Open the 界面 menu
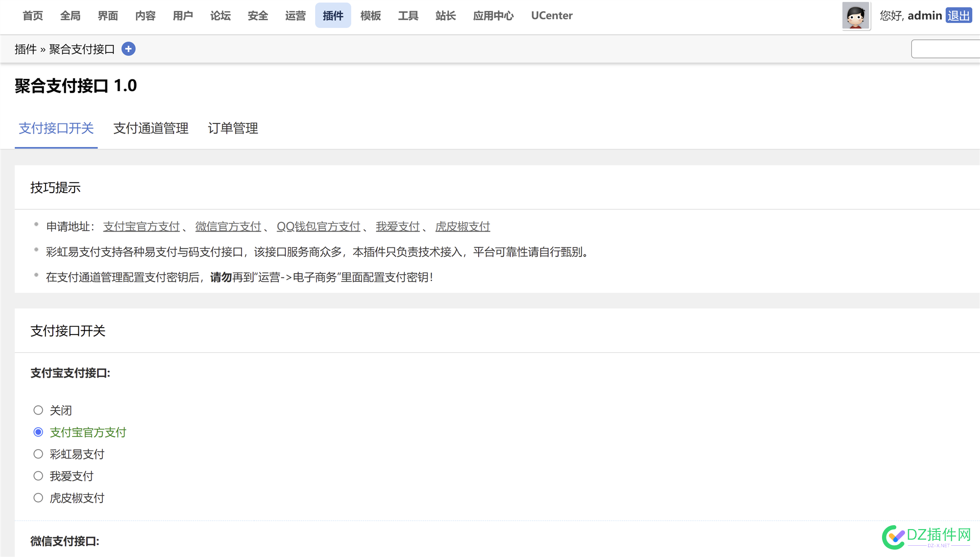The image size is (980, 557). pyautogui.click(x=108, y=16)
